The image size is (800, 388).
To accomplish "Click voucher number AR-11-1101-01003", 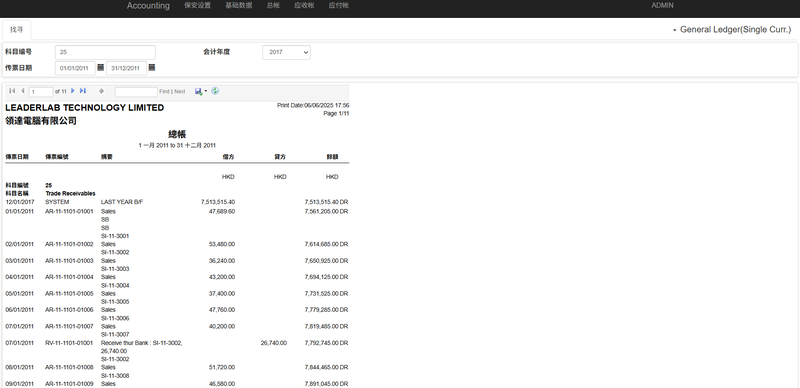I will point(69,261).
